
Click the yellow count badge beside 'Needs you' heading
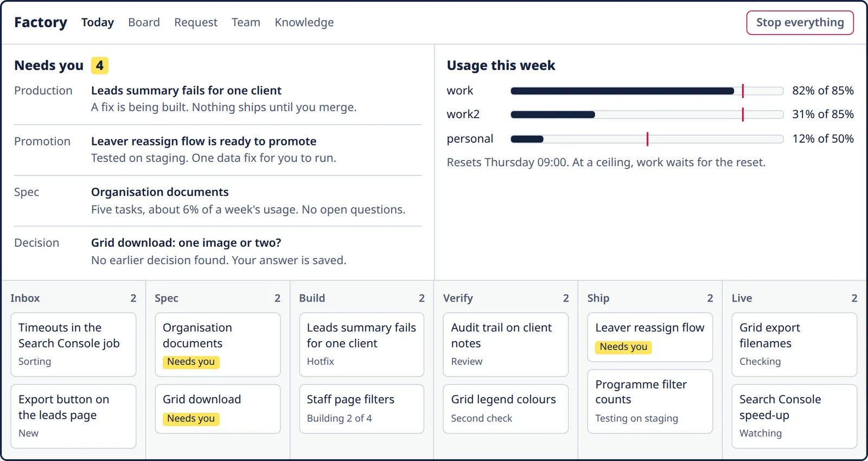[100, 66]
